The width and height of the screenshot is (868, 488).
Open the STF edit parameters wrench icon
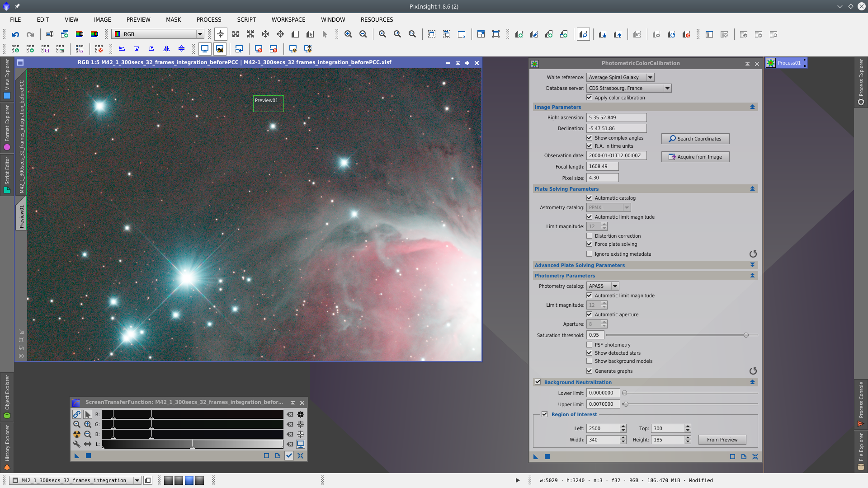[76, 444]
